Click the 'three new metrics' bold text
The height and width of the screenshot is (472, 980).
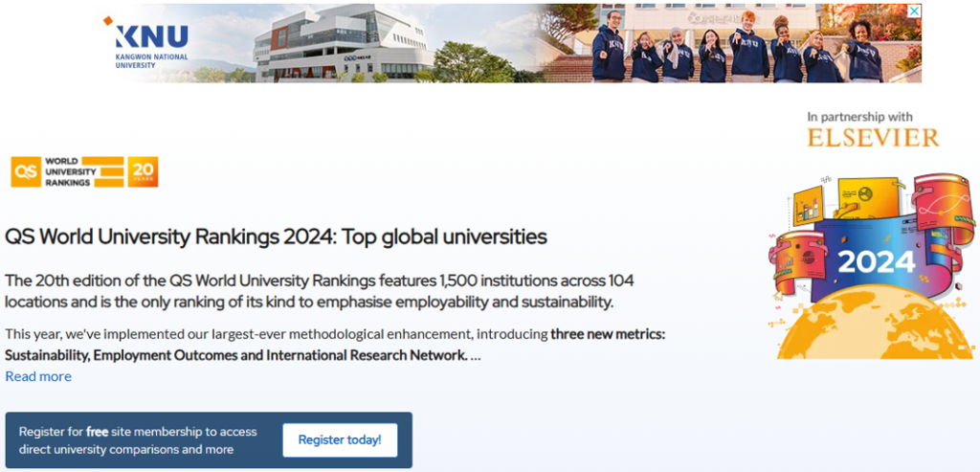[608, 334]
